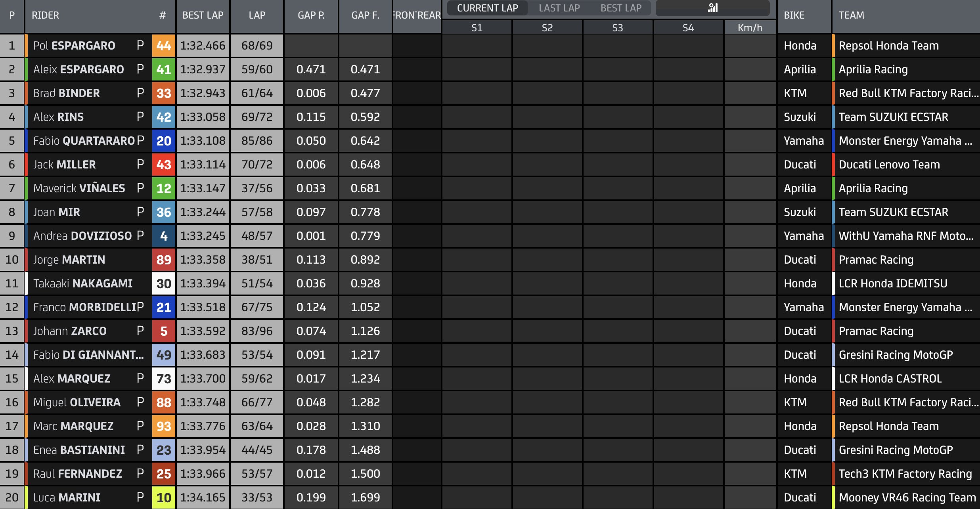The height and width of the screenshot is (509, 980).
Task: Click Ducati Lenovo Team entry
Action: [889, 165]
